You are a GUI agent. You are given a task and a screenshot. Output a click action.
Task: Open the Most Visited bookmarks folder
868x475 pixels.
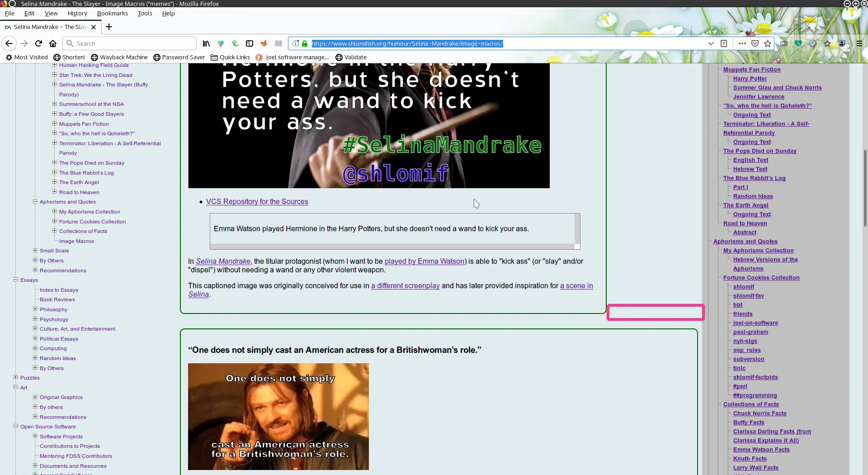[x=27, y=57]
